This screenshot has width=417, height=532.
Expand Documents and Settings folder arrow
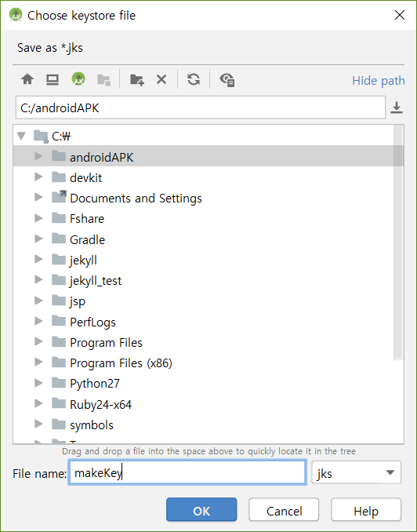click(38, 197)
